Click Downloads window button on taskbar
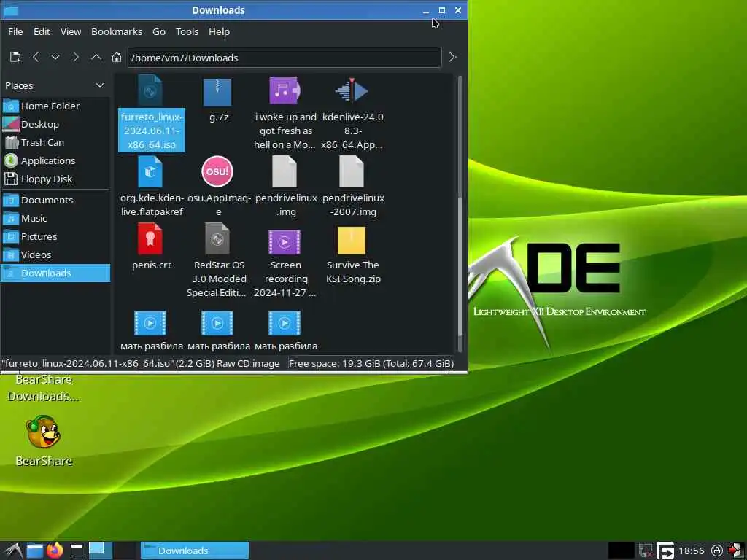 (194, 551)
